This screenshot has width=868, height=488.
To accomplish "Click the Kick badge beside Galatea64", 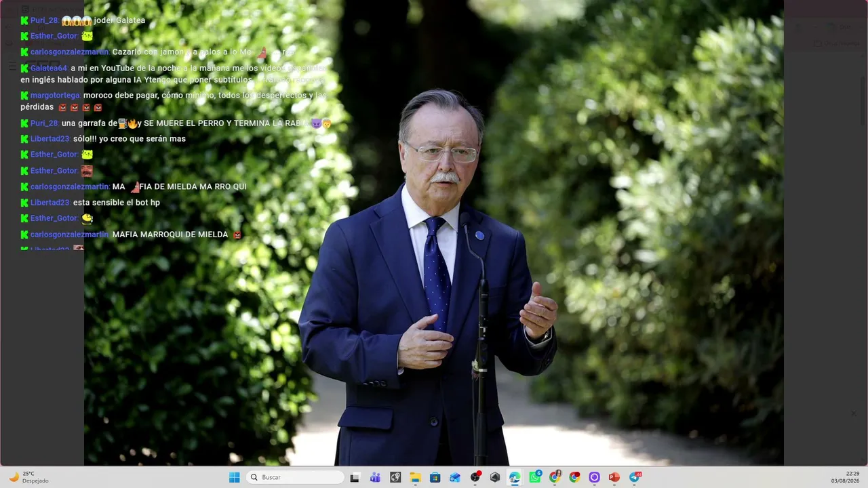I will point(24,68).
